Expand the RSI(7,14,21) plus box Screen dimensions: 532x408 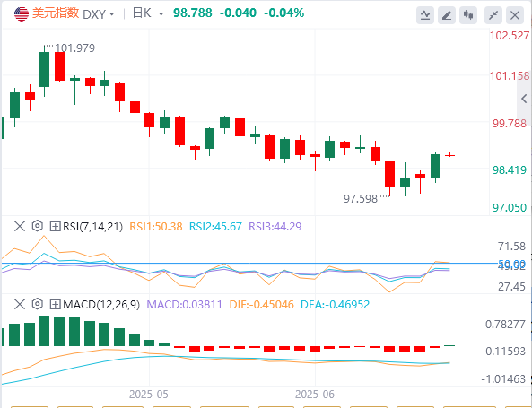(55, 226)
